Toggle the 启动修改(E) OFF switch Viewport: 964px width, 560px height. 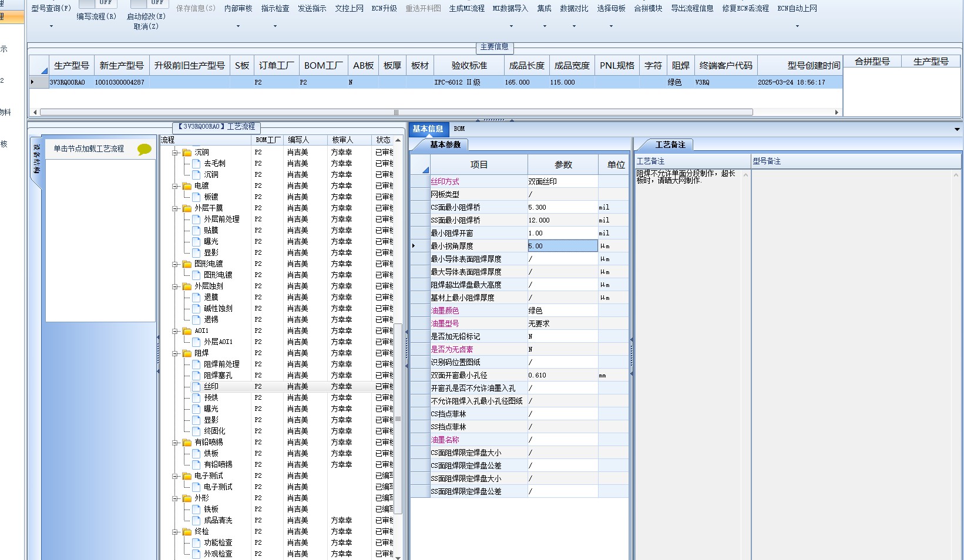149,4
